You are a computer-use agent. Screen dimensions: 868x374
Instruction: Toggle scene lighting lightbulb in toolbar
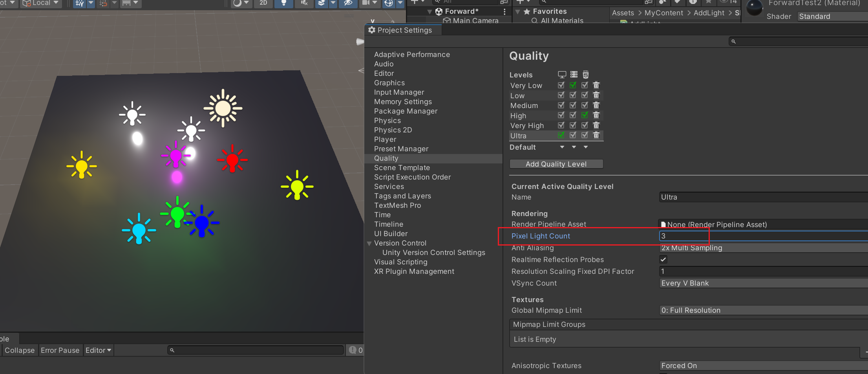(283, 3)
